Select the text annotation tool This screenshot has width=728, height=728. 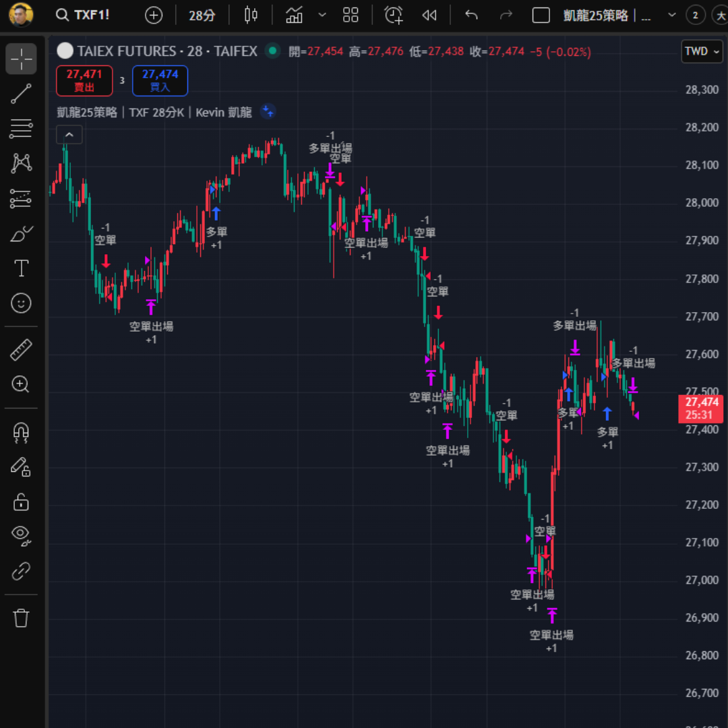(x=21, y=269)
